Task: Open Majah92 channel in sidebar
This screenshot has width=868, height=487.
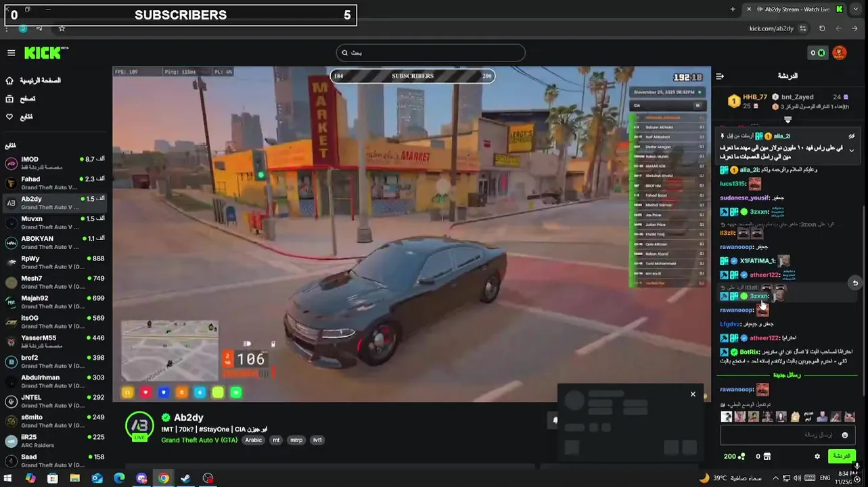Action: point(54,302)
